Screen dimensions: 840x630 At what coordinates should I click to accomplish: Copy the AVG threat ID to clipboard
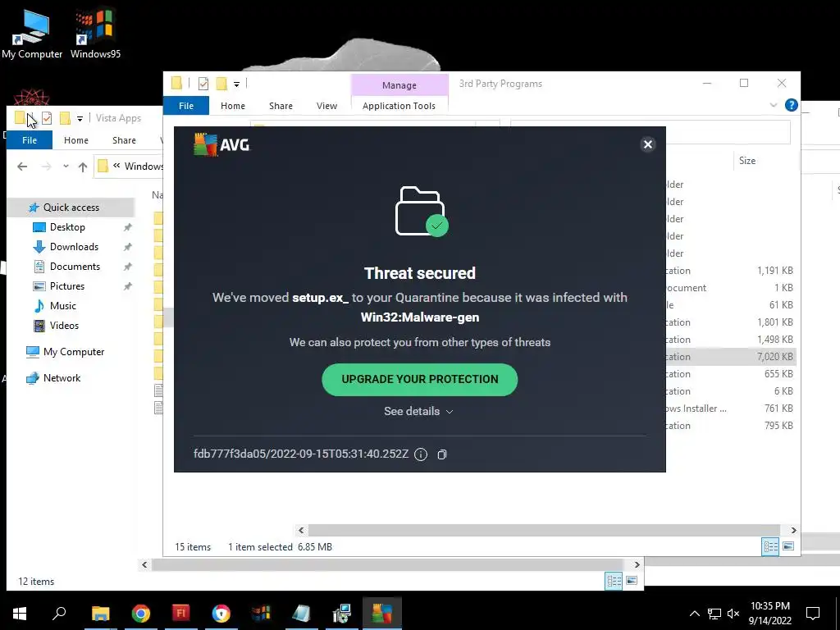(x=441, y=454)
